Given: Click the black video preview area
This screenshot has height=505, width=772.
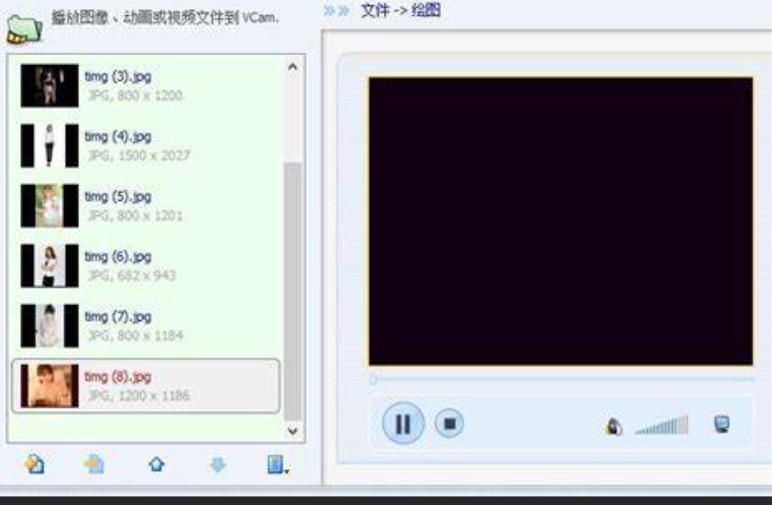Looking at the screenshot, I should [561, 221].
